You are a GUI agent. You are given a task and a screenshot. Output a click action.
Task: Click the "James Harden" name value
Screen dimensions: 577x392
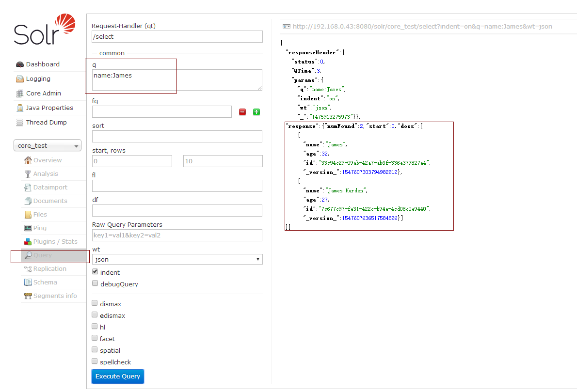[346, 190]
